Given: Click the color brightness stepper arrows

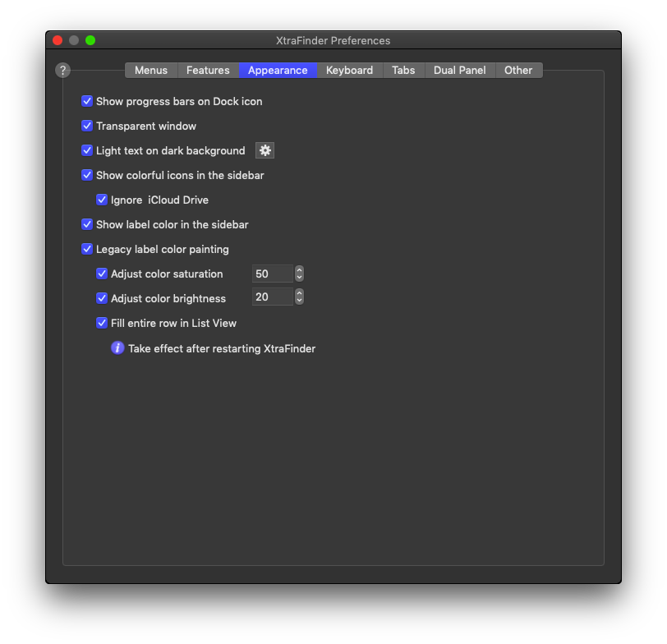Looking at the screenshot, I should point(299,297).
